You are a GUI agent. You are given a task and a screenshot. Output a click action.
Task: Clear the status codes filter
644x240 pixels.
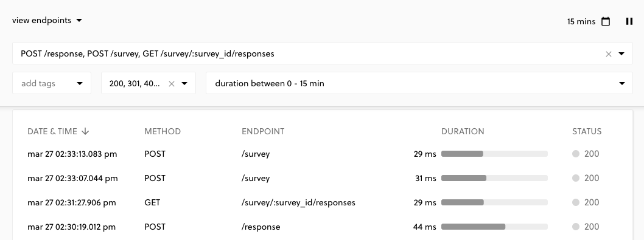[172, 84]
